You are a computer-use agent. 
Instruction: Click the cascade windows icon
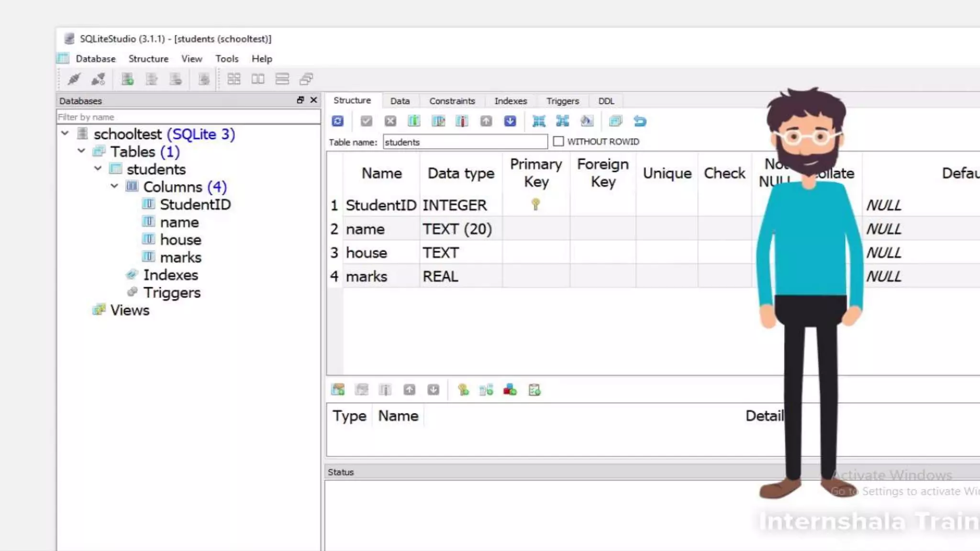[306, 79]
